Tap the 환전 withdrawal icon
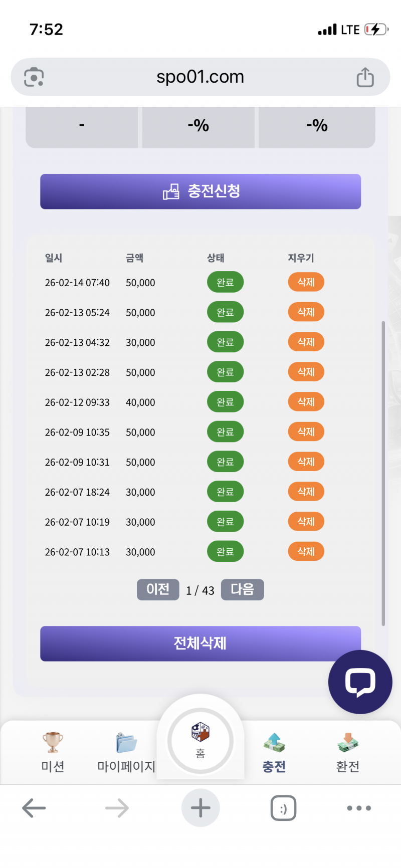This screenshot has height=868, width=401. pyautogui.click(x=347, y=743)
